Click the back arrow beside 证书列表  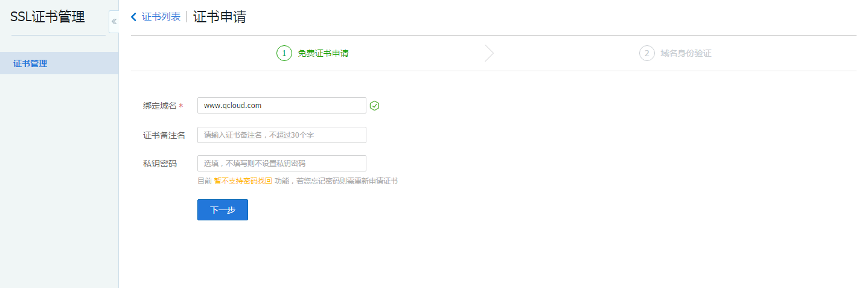(x=134, y=17)
